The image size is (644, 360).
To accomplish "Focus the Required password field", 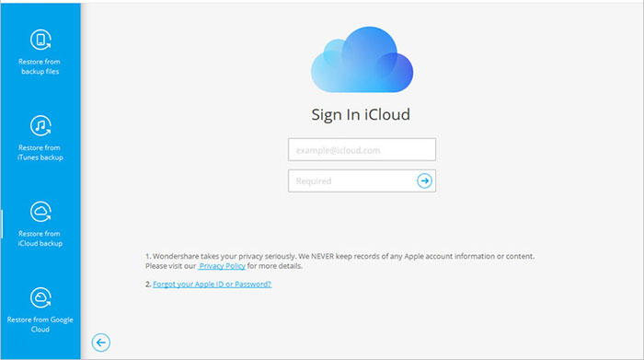I will [362, 180].
